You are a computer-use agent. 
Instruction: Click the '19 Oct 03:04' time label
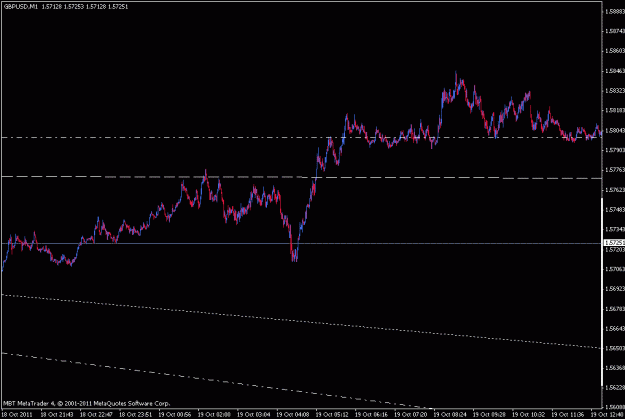[x=253, y=415]
